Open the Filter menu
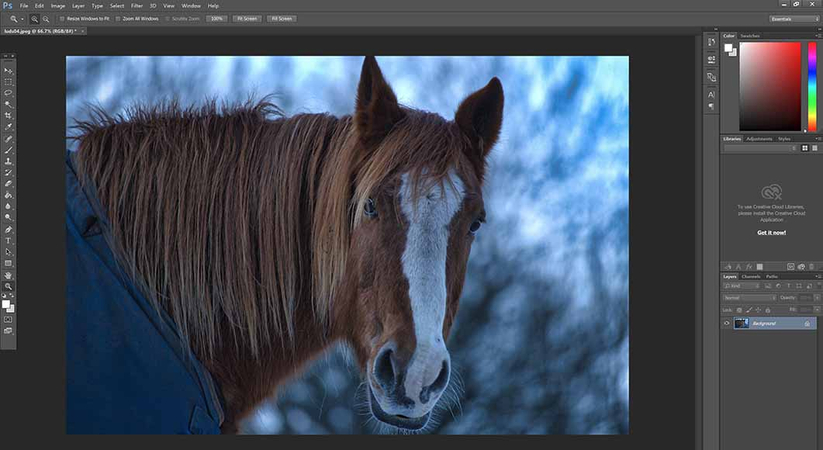The height and width of the screenshot is (450, 823). click(x=136, y=6)
